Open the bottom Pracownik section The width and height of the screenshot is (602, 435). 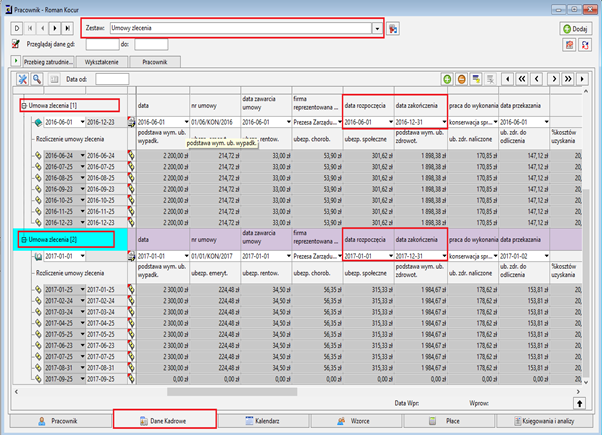tap(58, 421)
